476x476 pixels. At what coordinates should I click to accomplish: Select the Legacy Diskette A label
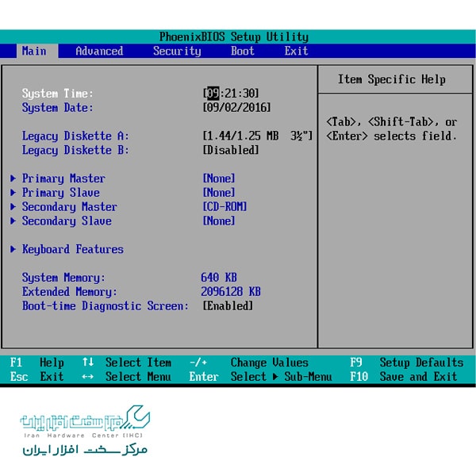click(x=75, y=136)
